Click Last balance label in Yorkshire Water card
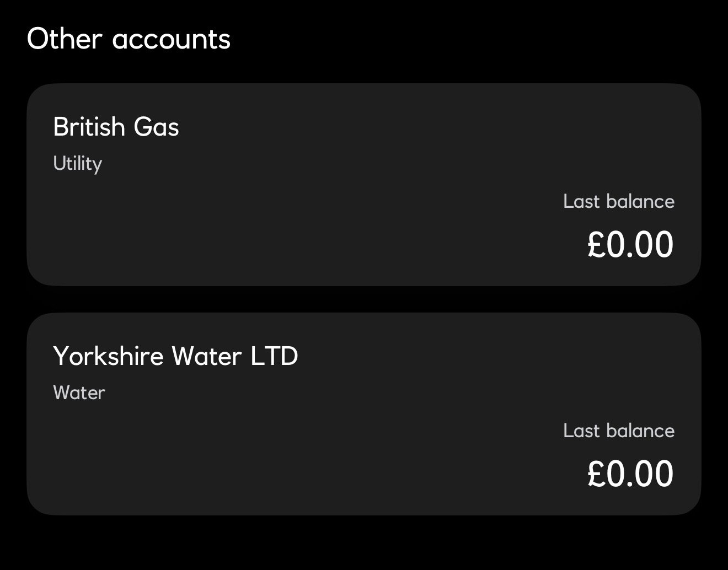The image size is (728, 570). [x=618, y=431]
